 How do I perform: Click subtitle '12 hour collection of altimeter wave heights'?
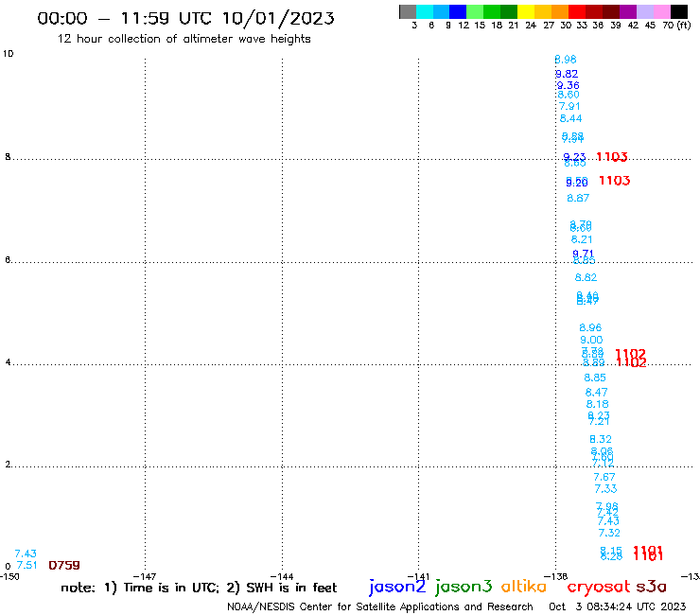tap(184, 39)
